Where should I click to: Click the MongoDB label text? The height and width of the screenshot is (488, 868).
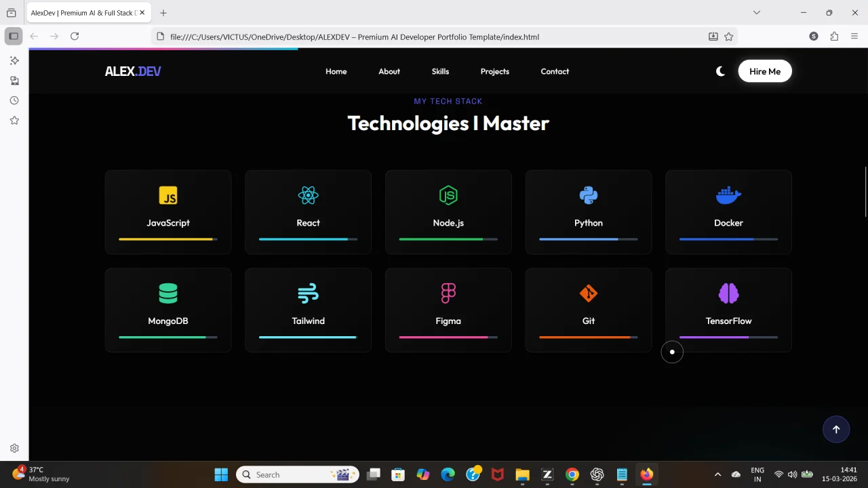168,321
